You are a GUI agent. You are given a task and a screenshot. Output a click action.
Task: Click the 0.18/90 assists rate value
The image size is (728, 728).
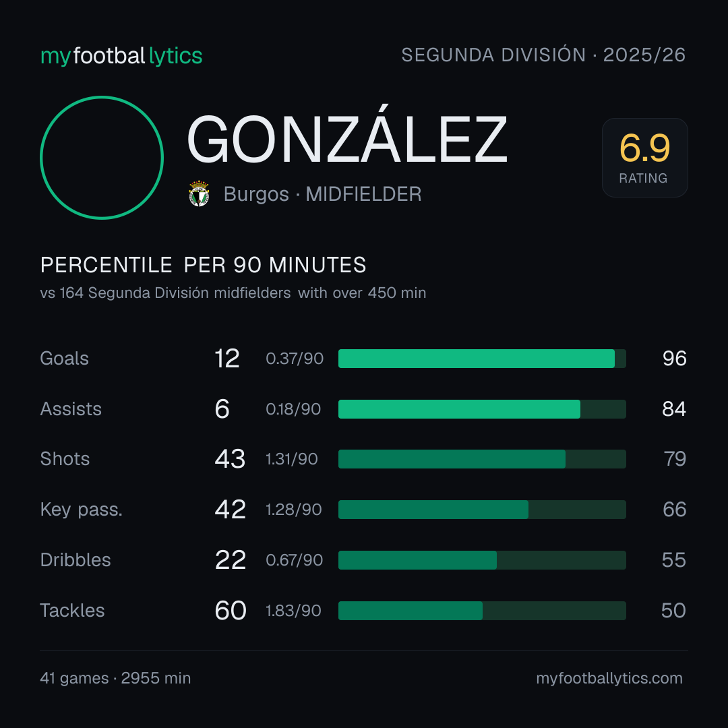tap(293, 409)
